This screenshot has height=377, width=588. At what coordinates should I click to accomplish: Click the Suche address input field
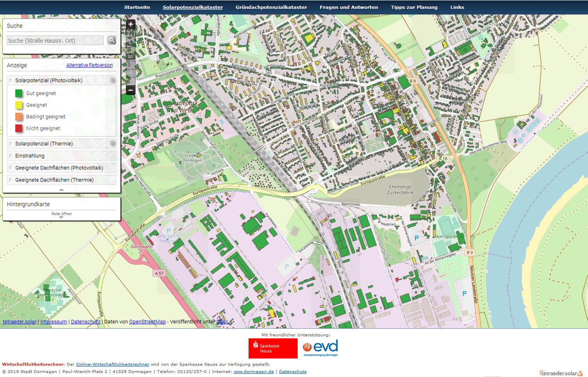pyautogui.click(x=56, y=40)
